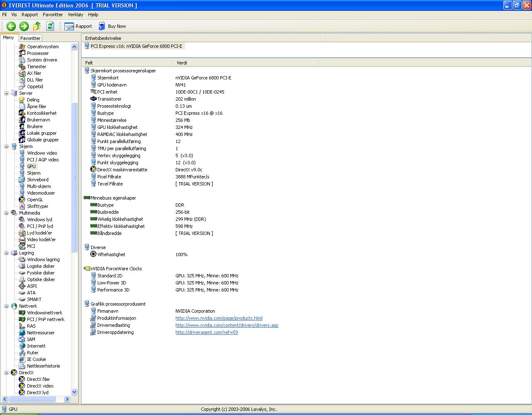Screen dimensions: 532x415
Task: Select the Båndbredde row
Action: coord(152,233)
